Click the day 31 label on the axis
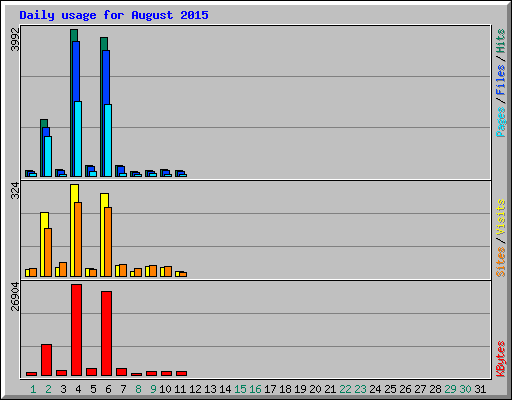Screen dimensions: 512x400 pyautogui.click(x=480, y=389)
